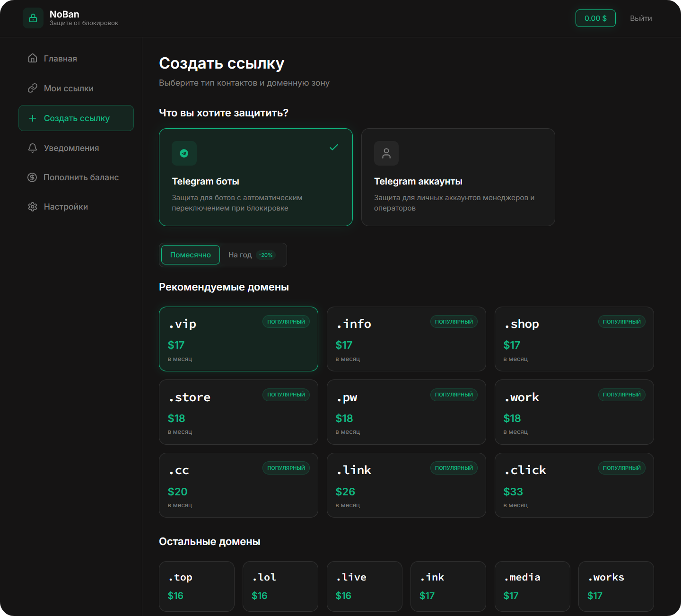Click the dollar coin icon for Пополнить баланс

[32, 177]
